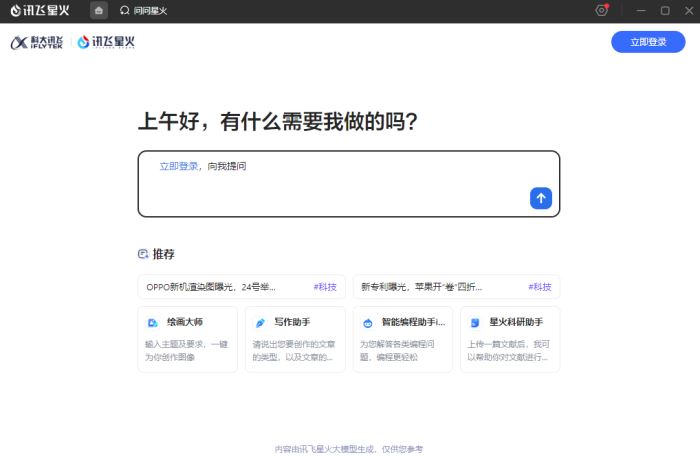The image size is (700, 457).
Task: Click the #科技 tag on OPPO topic
Action: point(325,287)
